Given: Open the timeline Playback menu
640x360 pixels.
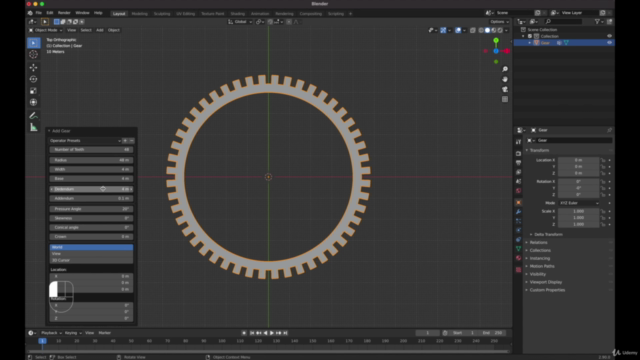Looking at the screenshot, I should 51,333.
